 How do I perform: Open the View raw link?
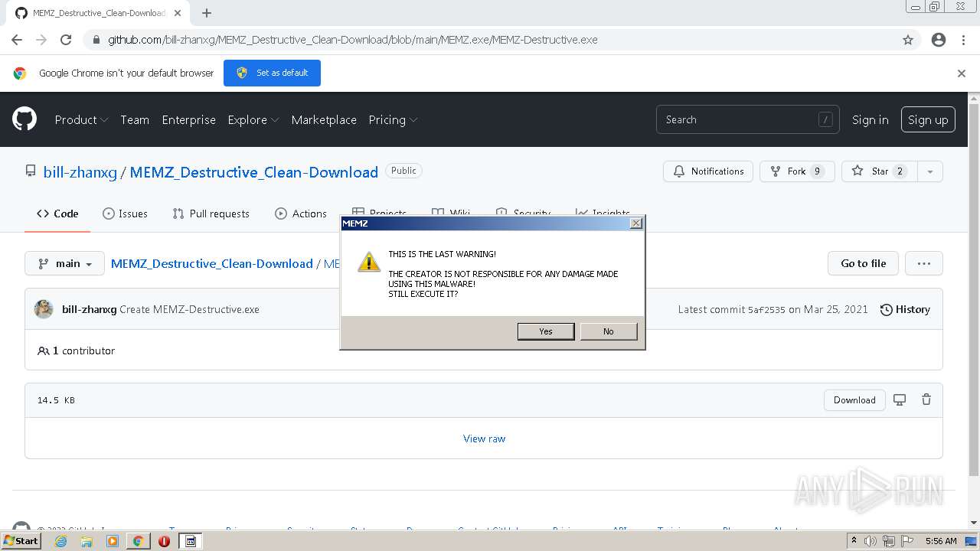pyautogui.click(x=484, y=439)
